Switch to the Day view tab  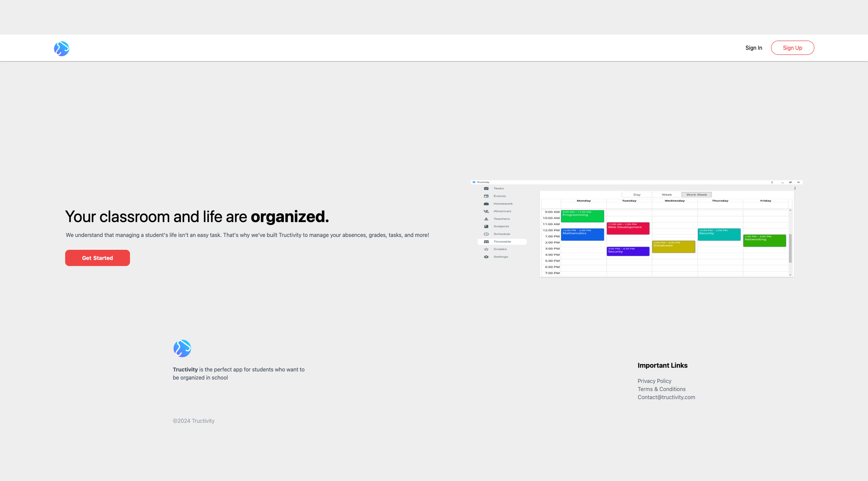[637, 195]
